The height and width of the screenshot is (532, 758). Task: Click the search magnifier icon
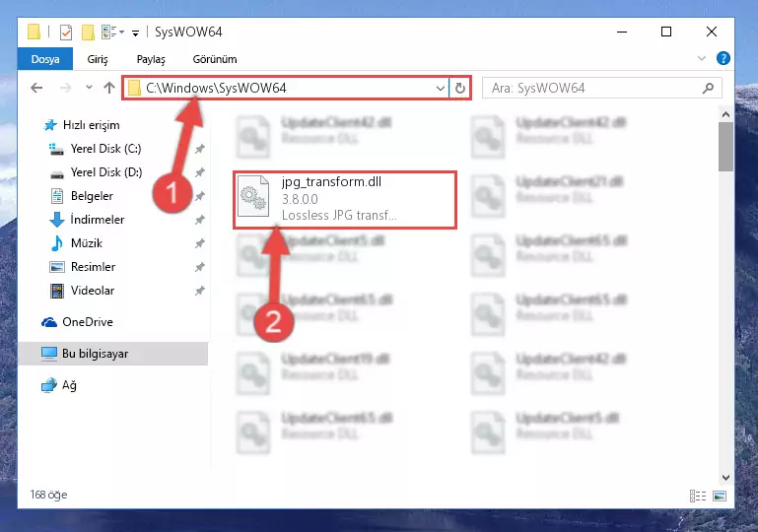click(708, 88)
